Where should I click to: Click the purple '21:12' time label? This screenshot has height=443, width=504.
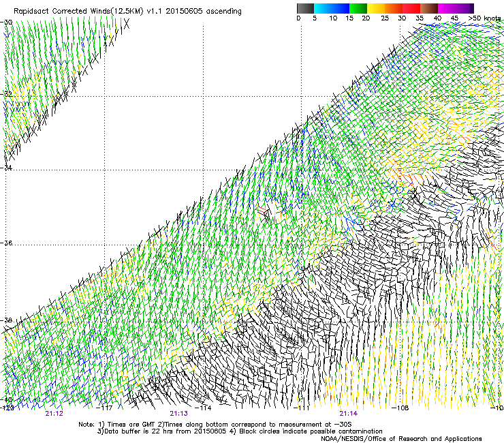pos(54,414)
